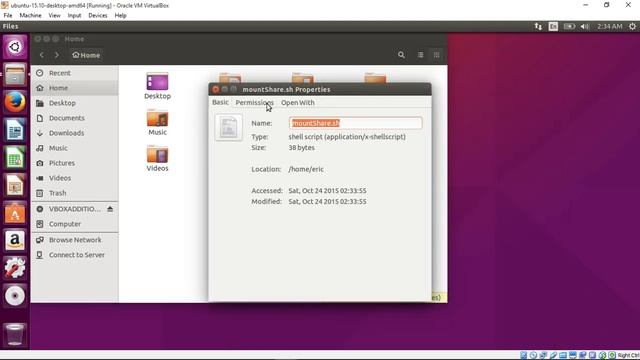Open the battery indicator menu
Screen dimensions: 640x360
coord(569,27)
